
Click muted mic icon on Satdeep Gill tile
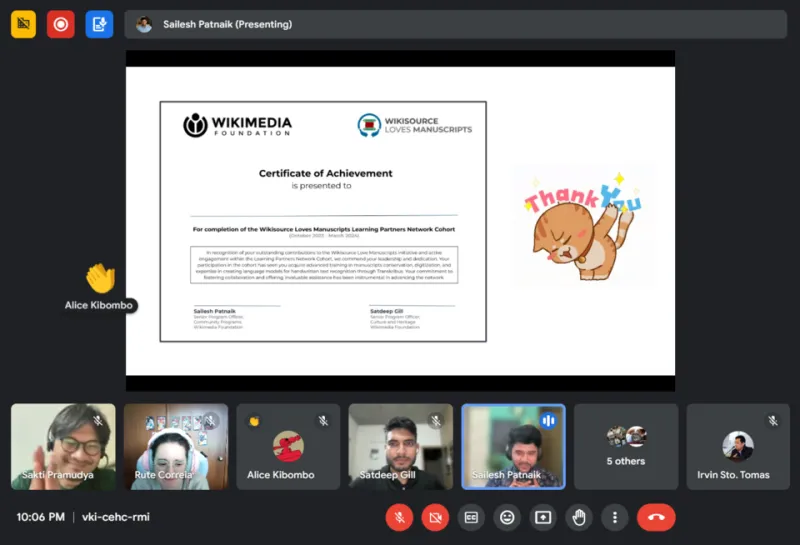click(x=436, y=420)
